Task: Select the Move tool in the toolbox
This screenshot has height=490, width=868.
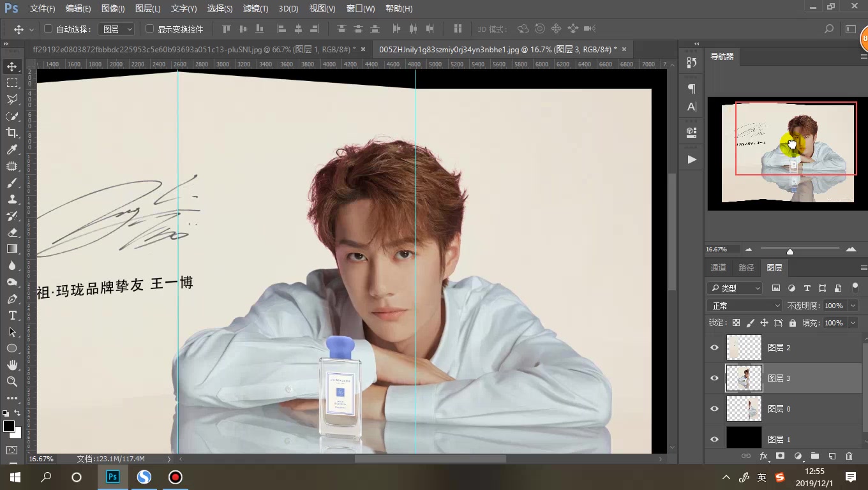Action: point(11,66)
